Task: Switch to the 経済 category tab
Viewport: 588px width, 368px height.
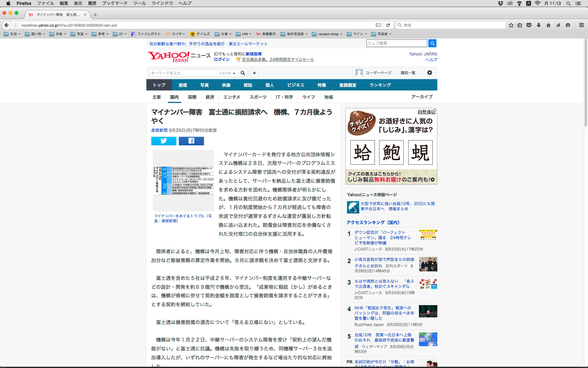Action: tap(210, 97)
